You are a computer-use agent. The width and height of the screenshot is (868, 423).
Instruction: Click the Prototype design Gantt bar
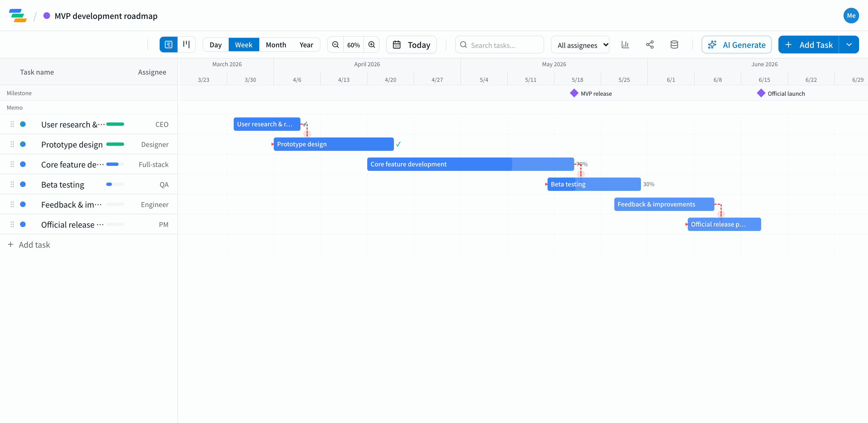(334, 144)
